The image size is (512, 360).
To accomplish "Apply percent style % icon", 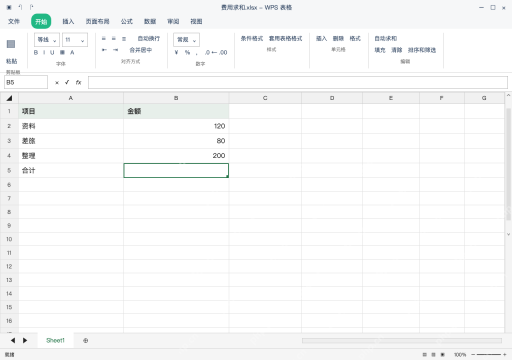I will coord(187,52).
